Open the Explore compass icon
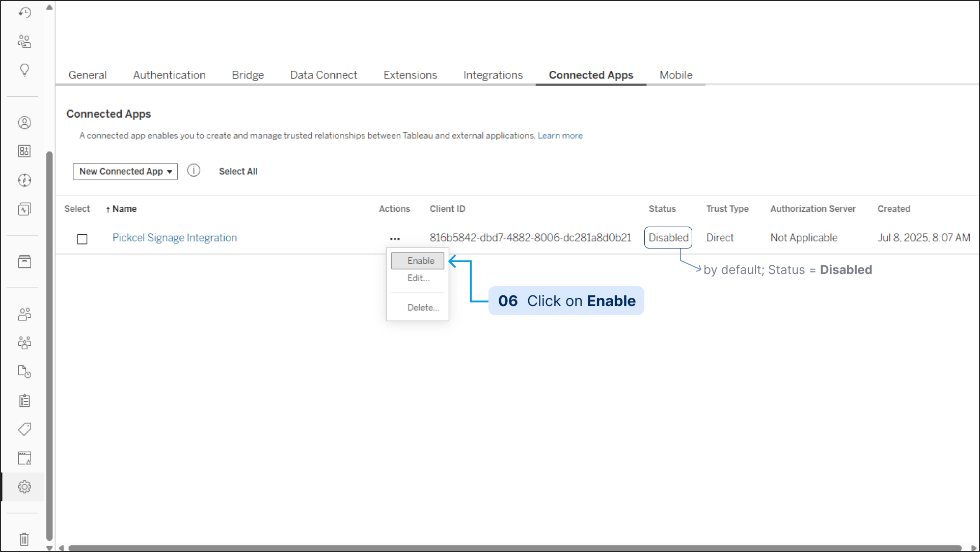The width and height of the screenshot is (980, 552). tap(24, 180)
